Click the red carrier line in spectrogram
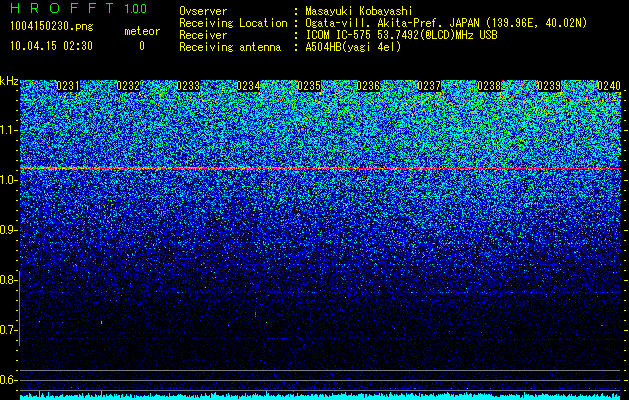629x400 pixels. coord(321,169)
